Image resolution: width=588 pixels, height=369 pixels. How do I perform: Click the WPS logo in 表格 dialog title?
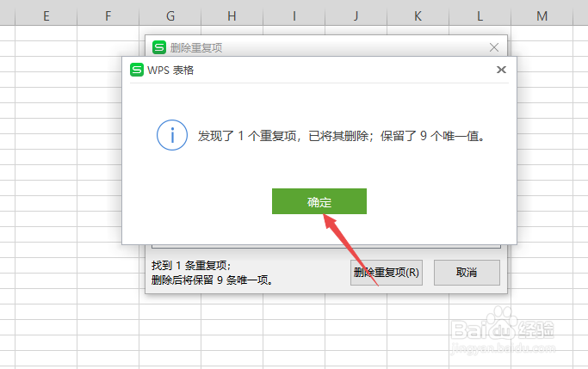pos(137,70)
